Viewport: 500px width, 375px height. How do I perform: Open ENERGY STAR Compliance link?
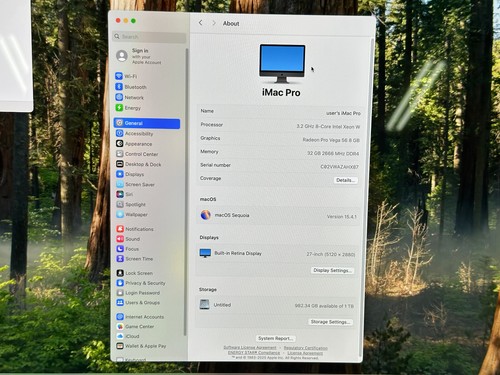coord(254,352)
